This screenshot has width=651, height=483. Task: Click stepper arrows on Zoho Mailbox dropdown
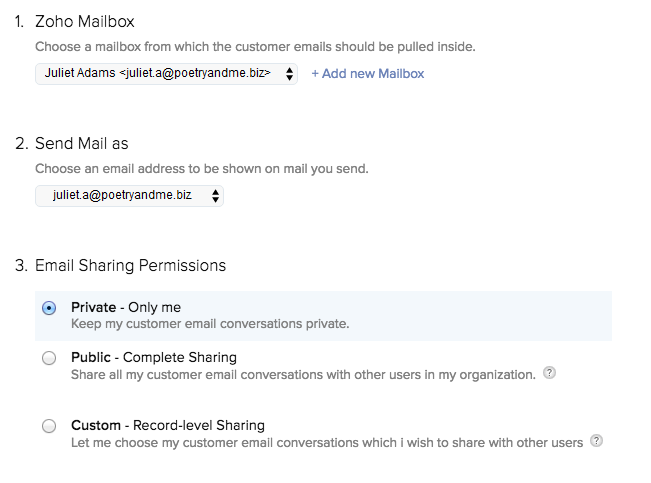pyautogui.click(x=289, y=74)
